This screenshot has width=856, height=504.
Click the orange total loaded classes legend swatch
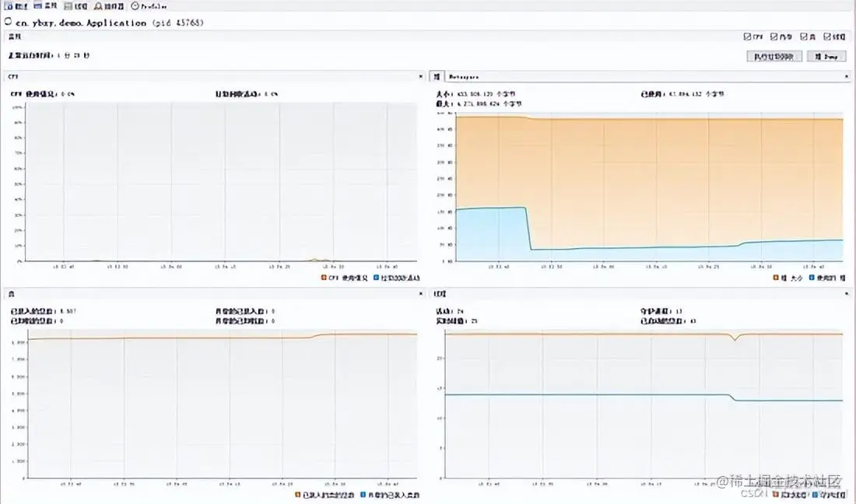click(x=298, y=495)
